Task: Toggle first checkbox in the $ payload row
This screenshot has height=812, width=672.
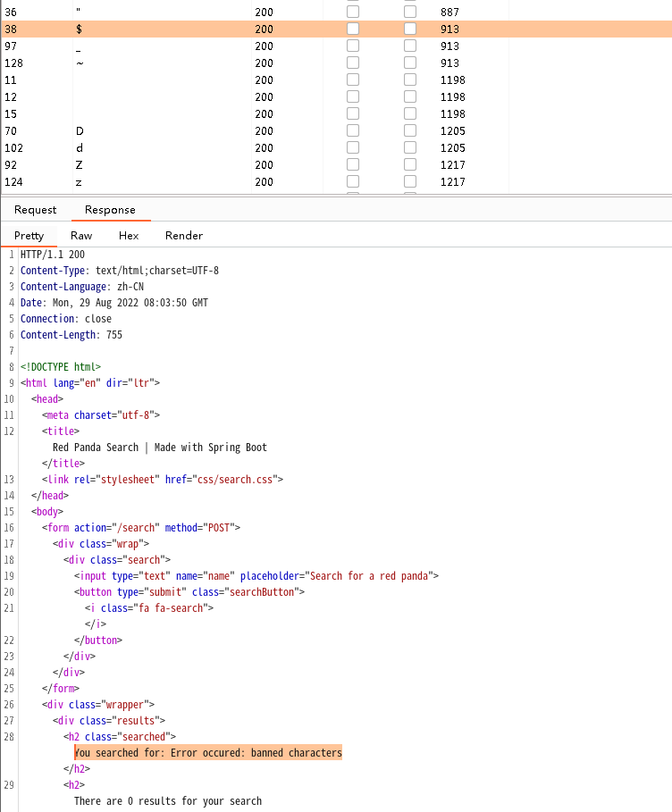Action: click(353, 29)
